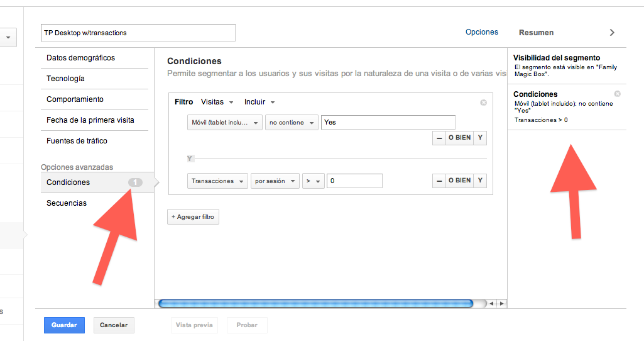Screen dimensions: 644x341
Task: Click minus button on the Móvil condition row
Action: (x=439, y=138)
